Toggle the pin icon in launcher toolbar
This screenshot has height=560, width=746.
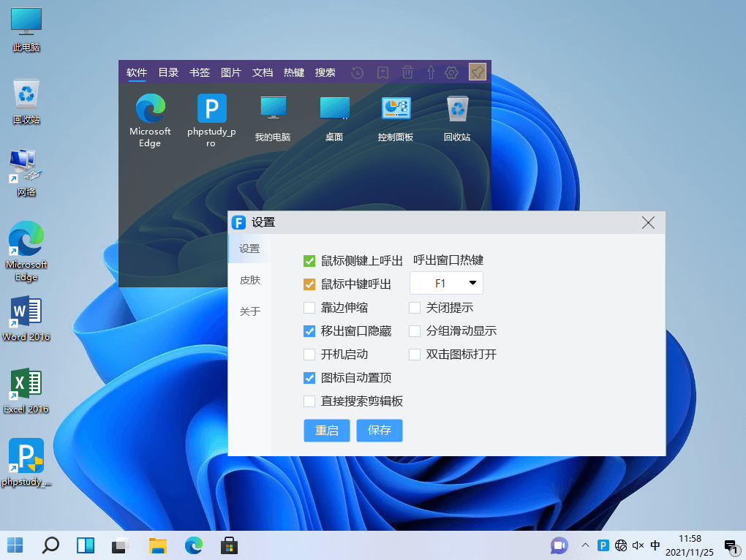tap(477, 72)
